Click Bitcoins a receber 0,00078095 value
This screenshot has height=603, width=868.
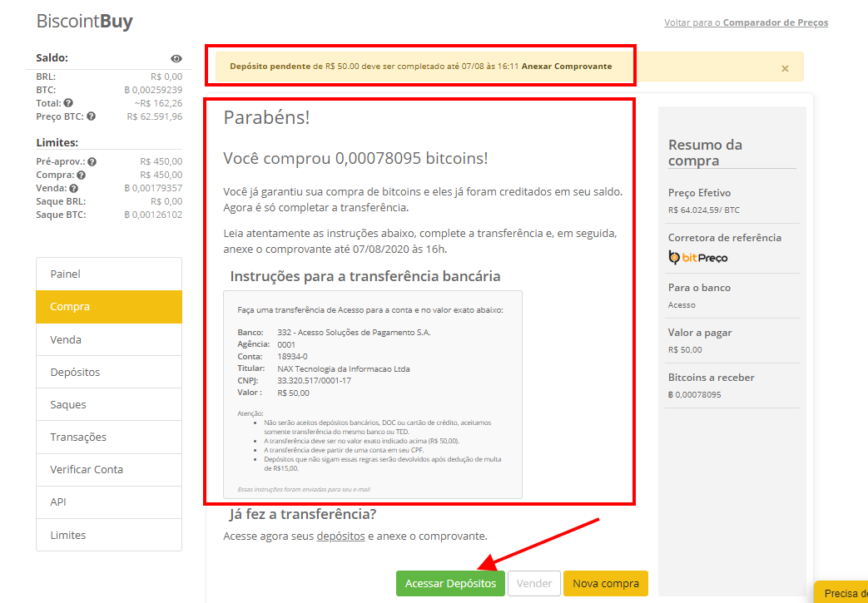coord(695,395)
